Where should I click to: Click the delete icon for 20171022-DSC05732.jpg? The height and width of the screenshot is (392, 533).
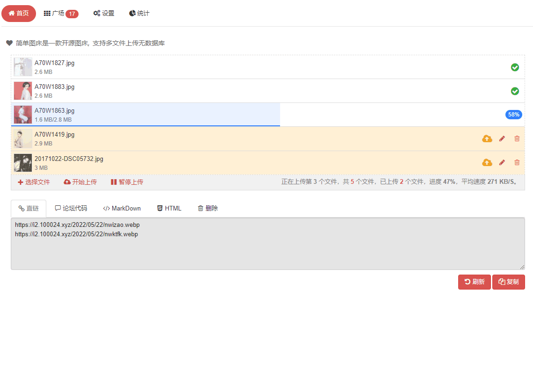(516, 162)
